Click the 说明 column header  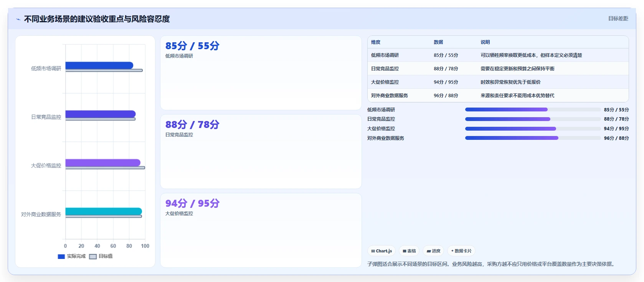click(x=485, y=42)
